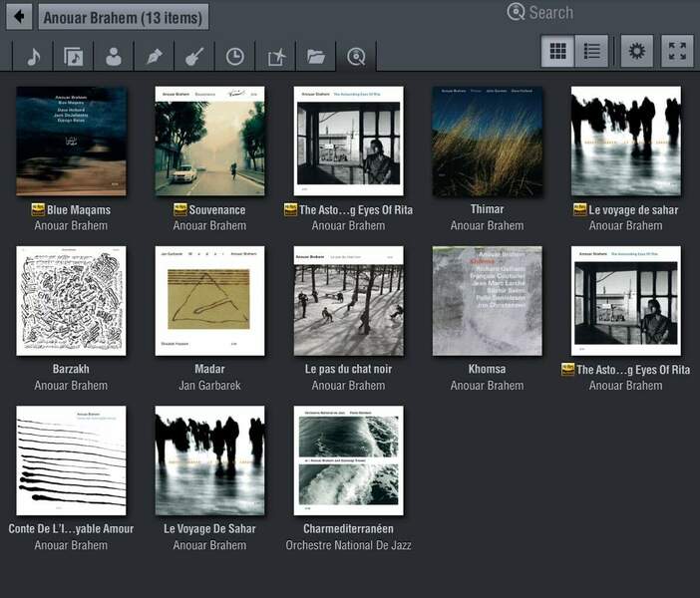Click the Orchestre National De Jazz artist label
The width and height of the screenshot is (700, 598).
pos(348,545)
